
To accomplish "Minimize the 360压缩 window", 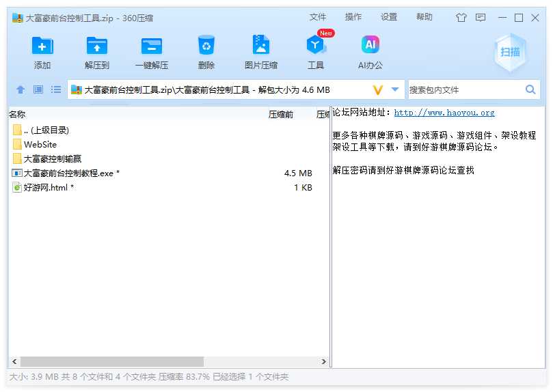I will click(502, 18).
